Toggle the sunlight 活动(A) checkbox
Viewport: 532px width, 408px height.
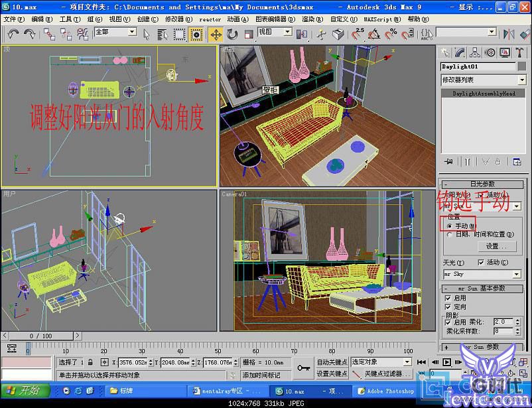coord(481,195)
